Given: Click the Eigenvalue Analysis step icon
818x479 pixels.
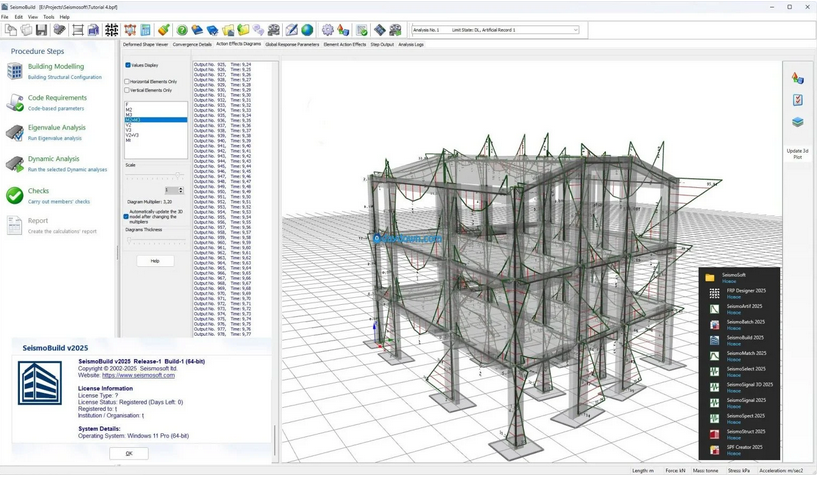Looking at the screenshot, I should (15, 133).
